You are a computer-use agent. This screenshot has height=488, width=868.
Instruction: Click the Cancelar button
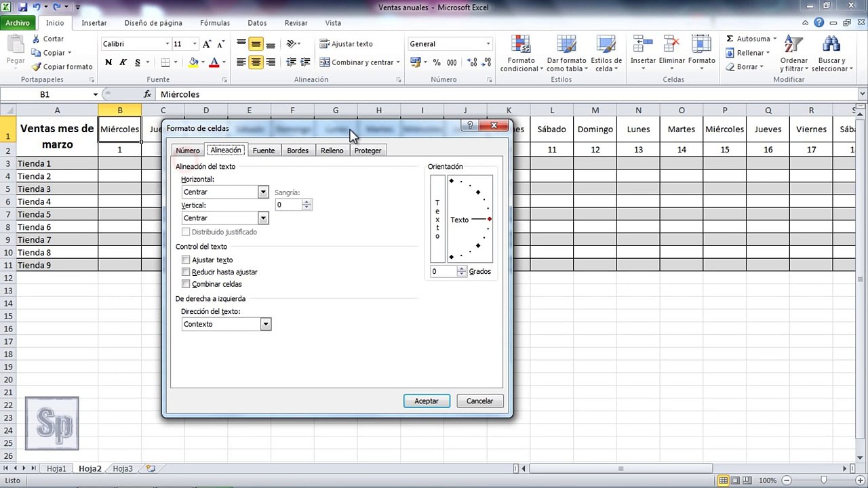[479, 401]
